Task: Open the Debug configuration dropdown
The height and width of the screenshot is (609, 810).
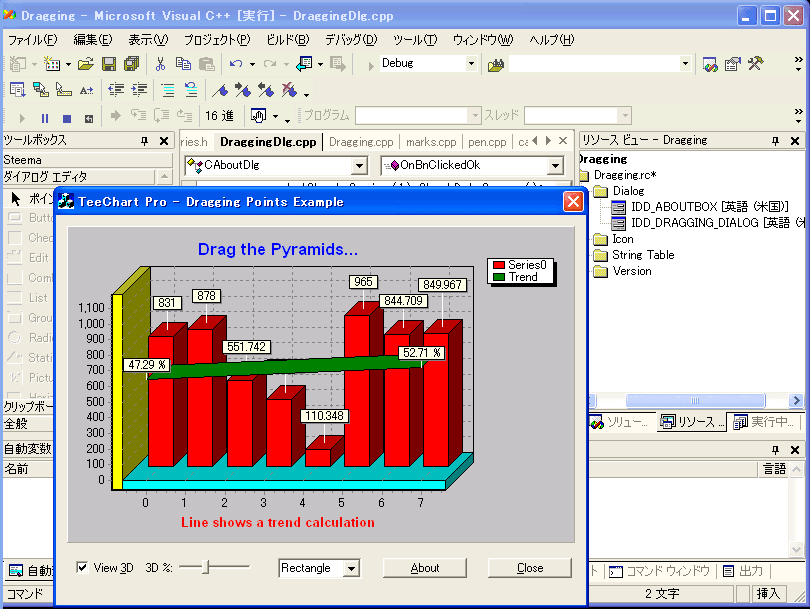Action: (x=471, y=64)
